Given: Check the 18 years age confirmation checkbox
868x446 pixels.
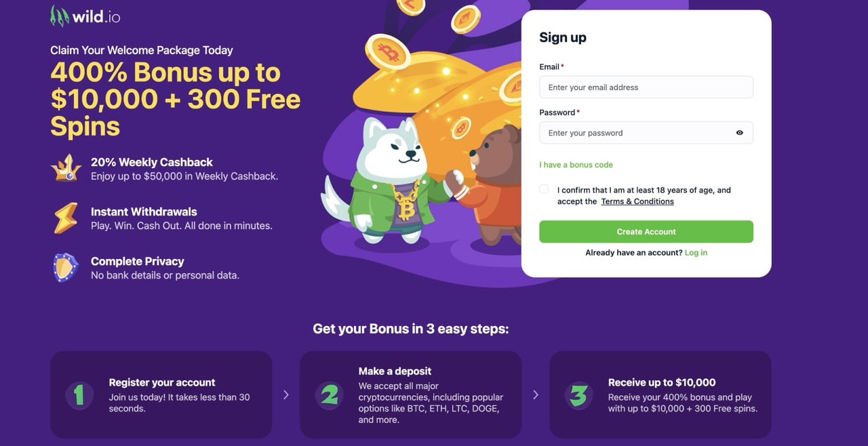Looking at the screenshot, I should (543, 189).
